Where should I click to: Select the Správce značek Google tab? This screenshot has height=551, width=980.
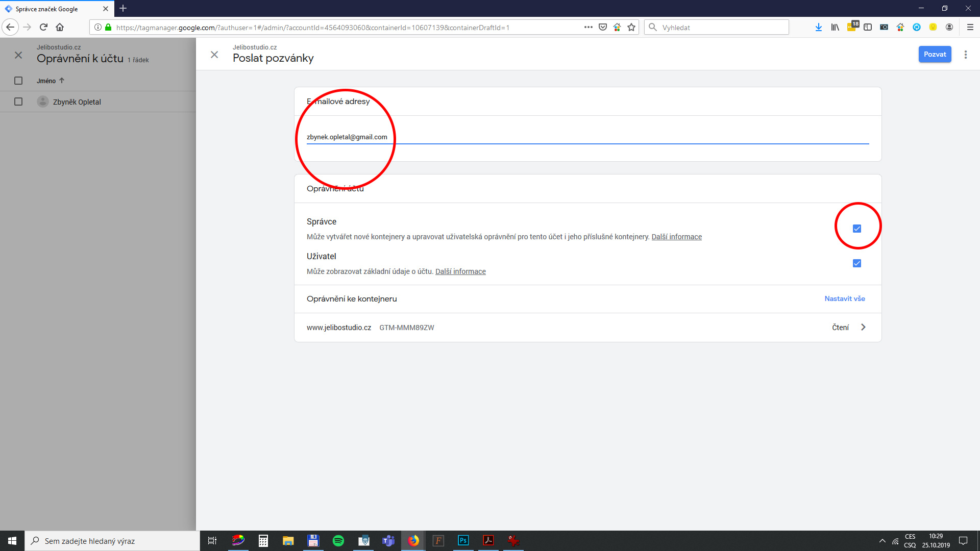click(57, 9)
